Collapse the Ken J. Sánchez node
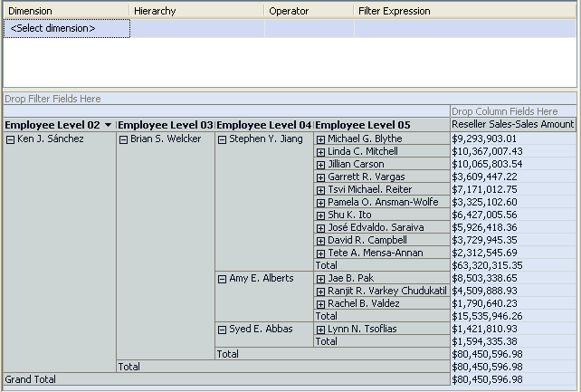The height and width of the screenshot is (392, 581). (x=11, y=139)
